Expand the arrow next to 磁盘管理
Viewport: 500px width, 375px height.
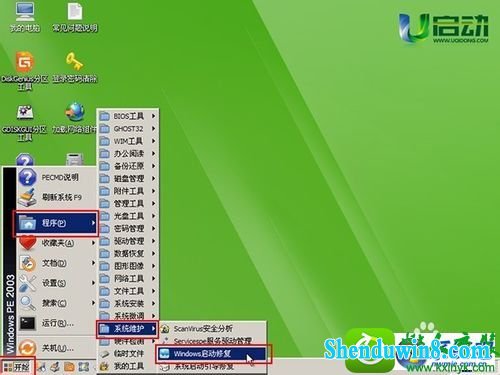[x=154, y=178]
